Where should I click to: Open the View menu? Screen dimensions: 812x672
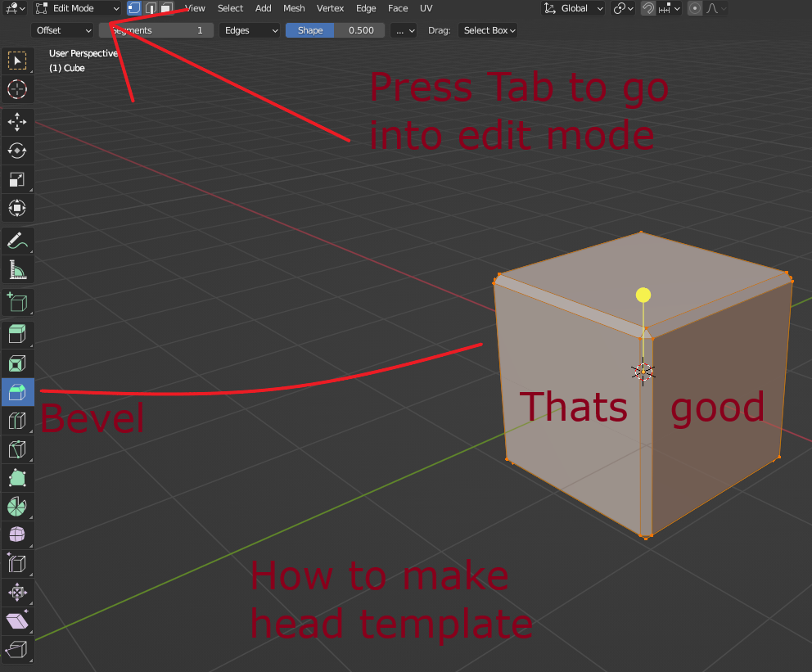(x=195, y=8)
